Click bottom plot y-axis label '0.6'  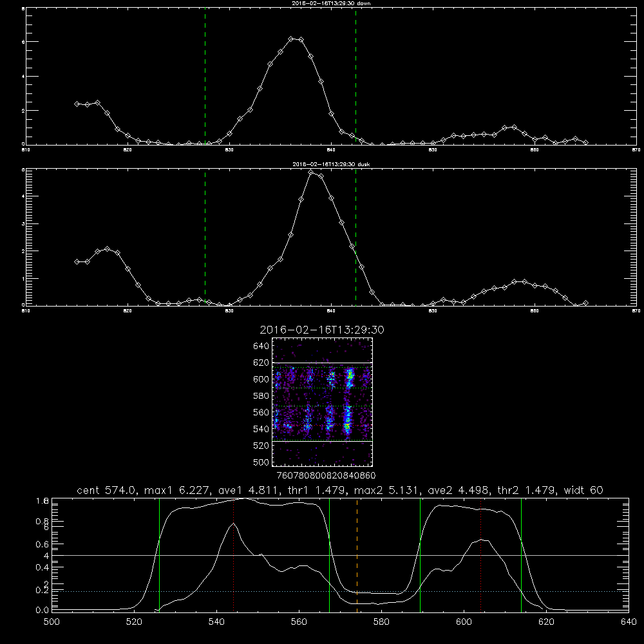pyautogui.click(x=43, y=544)
